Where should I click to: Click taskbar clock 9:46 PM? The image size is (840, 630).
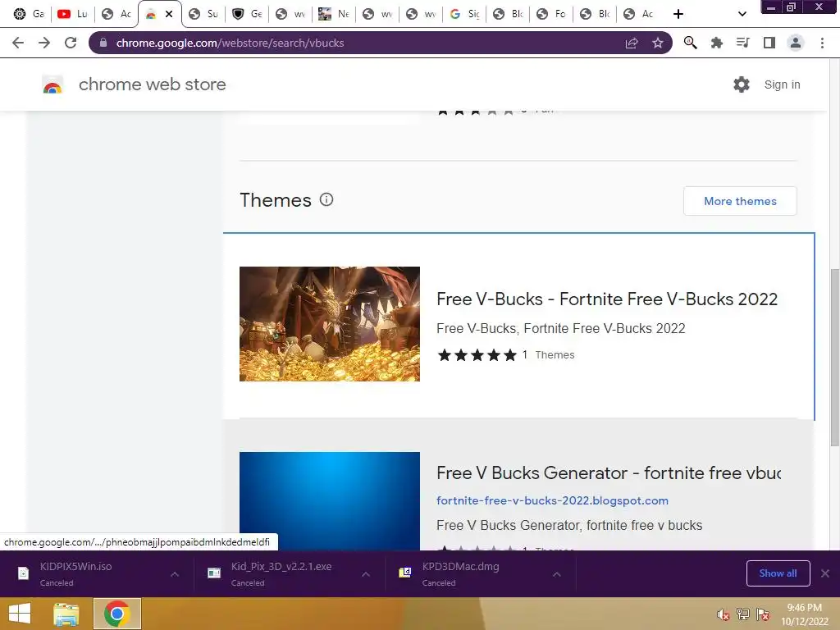tap(804, 608)
